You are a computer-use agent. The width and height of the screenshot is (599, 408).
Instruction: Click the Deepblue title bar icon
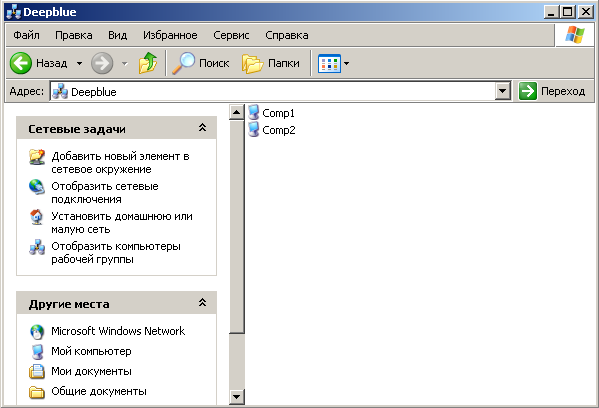point(13,12)
